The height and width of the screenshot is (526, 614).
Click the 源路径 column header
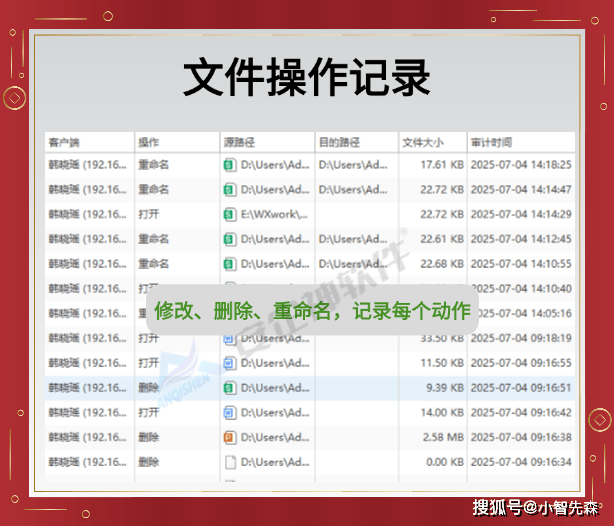pos(238,143)
